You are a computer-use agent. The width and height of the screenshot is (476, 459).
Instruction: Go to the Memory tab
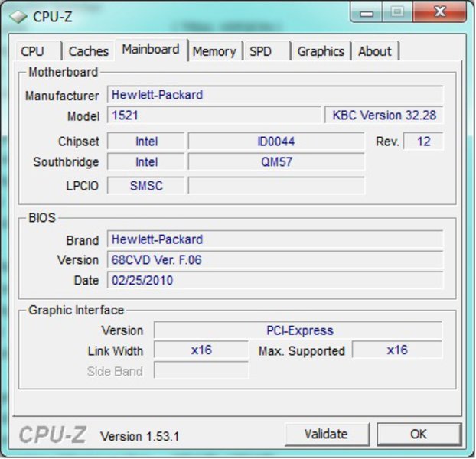pos(214,51)
